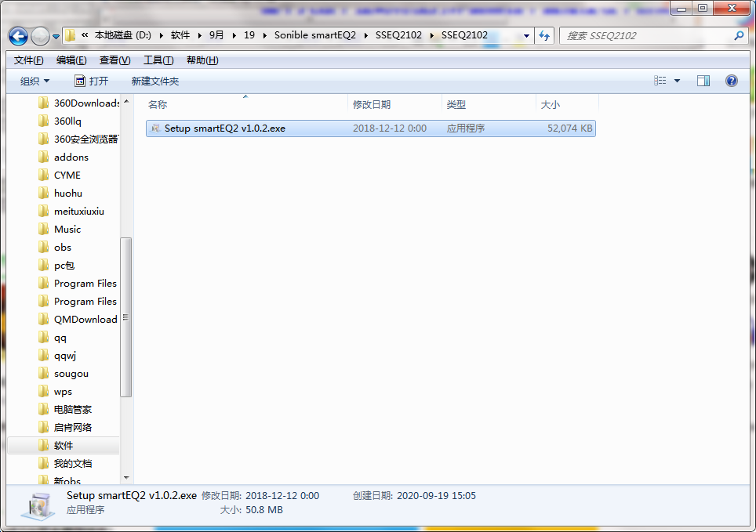Show hidden path levels with the « chevron
The width and height of the screenshot is (756, 532).
pos(85,34)
